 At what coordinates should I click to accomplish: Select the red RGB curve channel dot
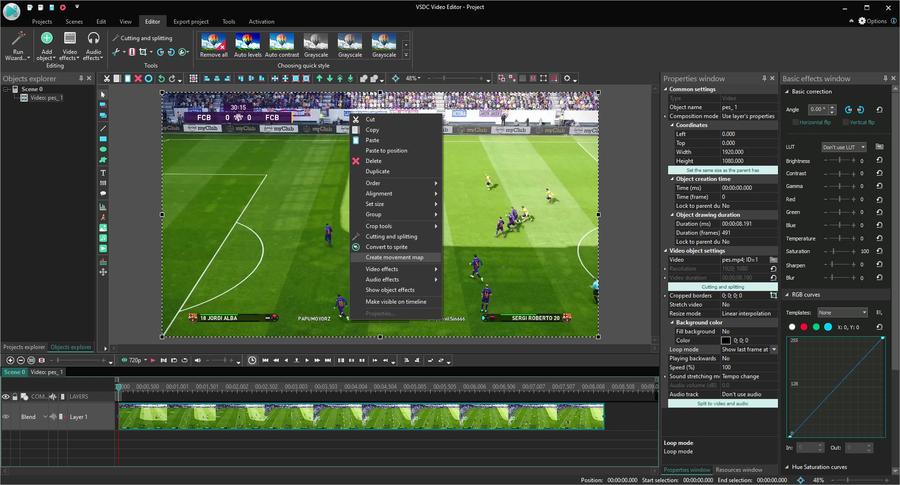[804, 327]
